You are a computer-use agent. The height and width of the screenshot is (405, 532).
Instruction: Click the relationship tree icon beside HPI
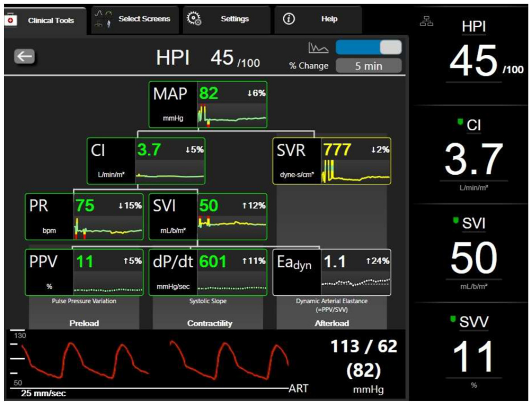tap(426, 21)
